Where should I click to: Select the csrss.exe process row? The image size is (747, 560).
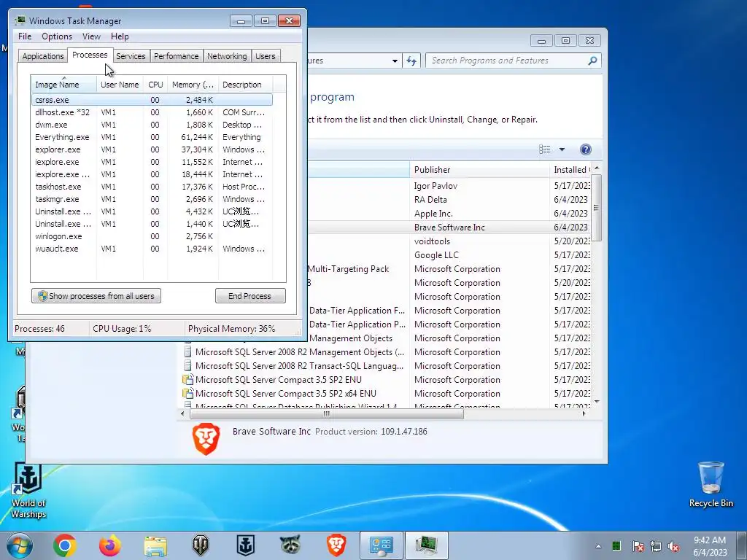click(152, 100)
